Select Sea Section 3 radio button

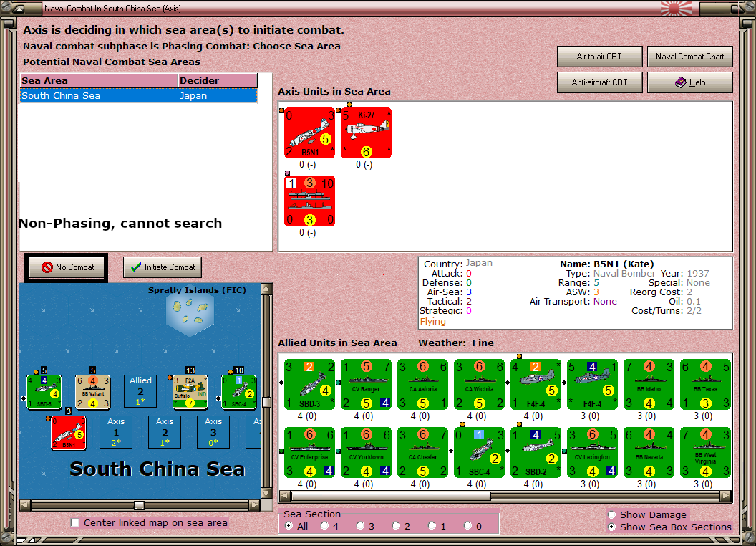coord(360,526)
